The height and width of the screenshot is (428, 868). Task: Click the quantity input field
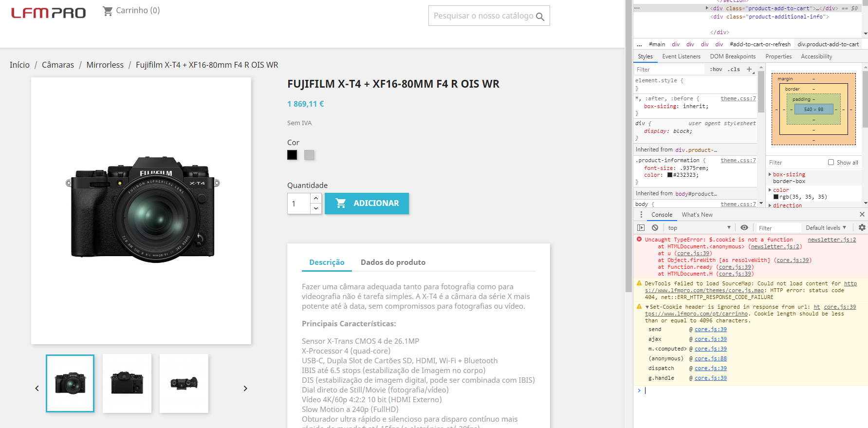(298, 204)
